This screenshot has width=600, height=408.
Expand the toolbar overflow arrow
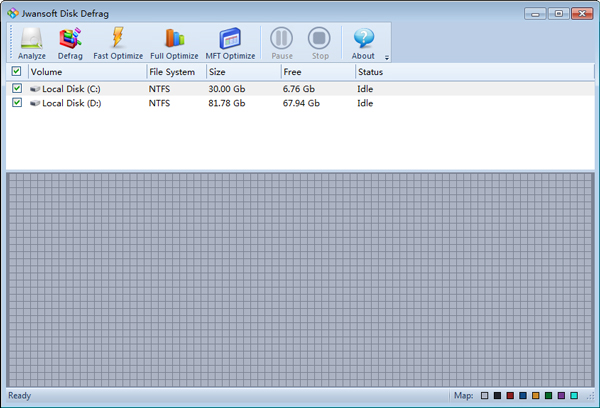pyautogui.click(x=387, y=58)
